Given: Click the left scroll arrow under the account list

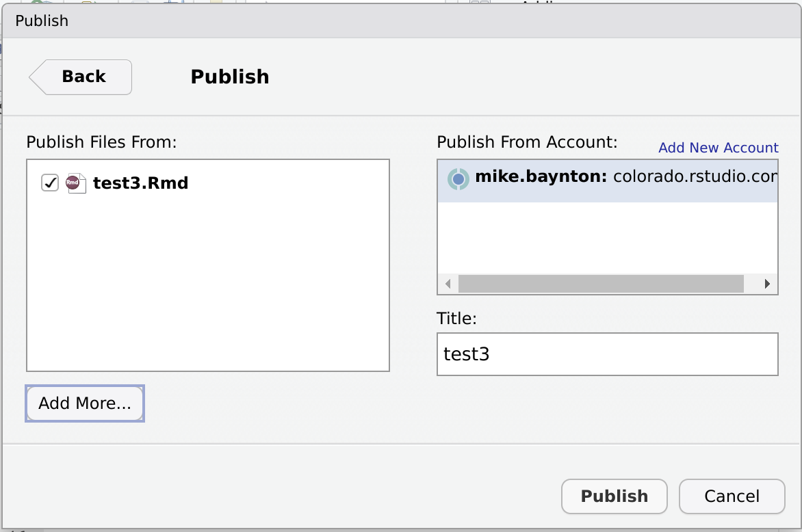Looking at the screenshot, I should (447, 284).
